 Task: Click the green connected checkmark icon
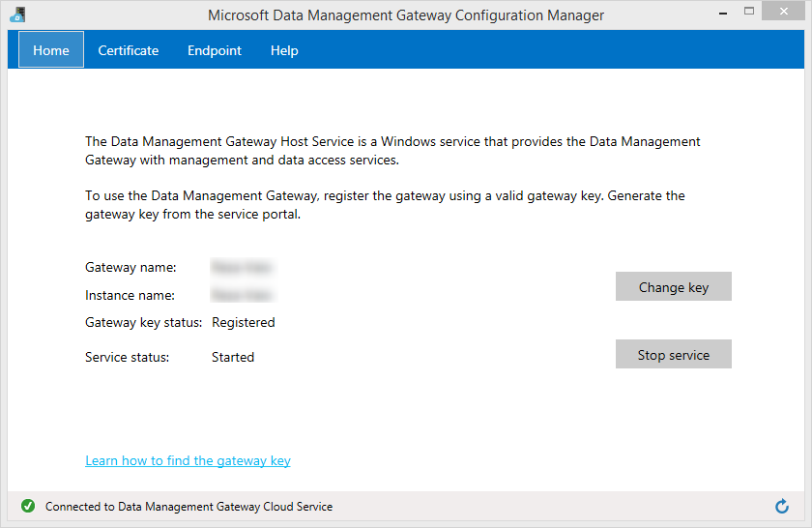pyautogui.click(x=28, y=506)
